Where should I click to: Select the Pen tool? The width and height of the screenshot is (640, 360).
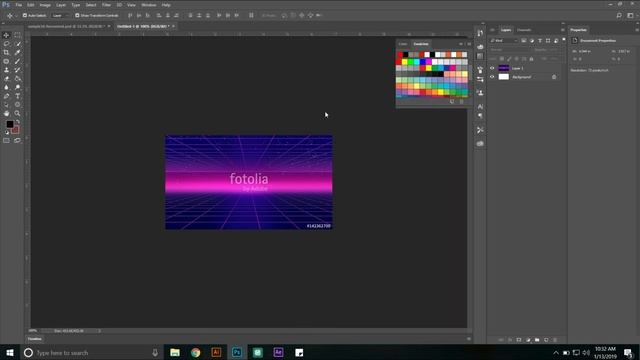pos(6,96)
